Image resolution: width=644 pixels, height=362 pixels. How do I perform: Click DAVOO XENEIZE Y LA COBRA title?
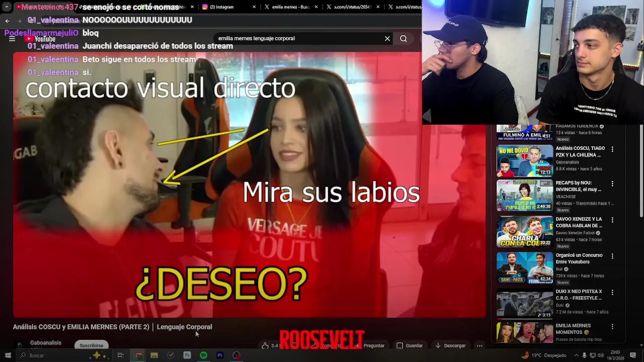coord(579,222)
